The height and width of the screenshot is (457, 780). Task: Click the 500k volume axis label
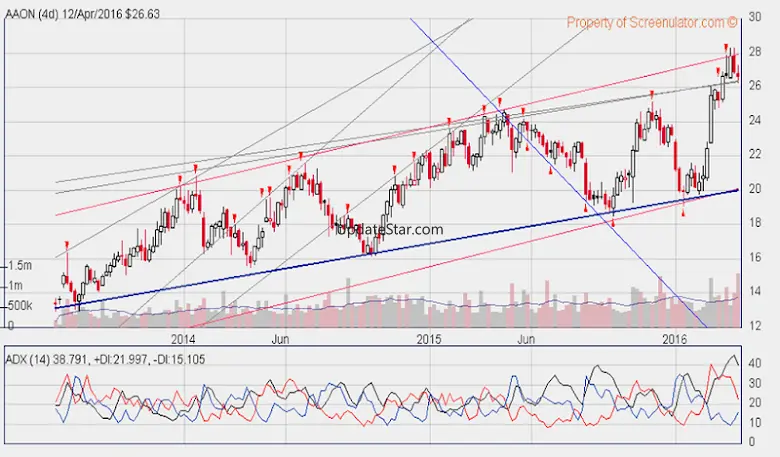[20, 305]
